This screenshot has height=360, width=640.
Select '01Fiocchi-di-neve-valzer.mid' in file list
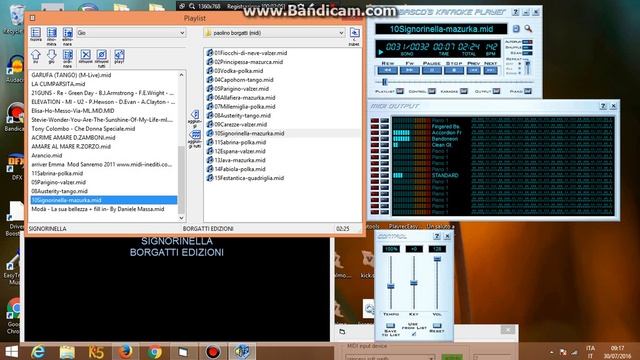[x=247, y=53]
